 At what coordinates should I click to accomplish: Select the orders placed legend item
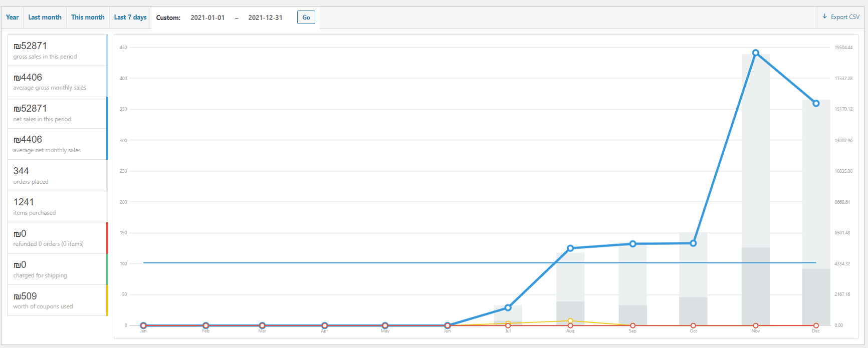(58, 175)
